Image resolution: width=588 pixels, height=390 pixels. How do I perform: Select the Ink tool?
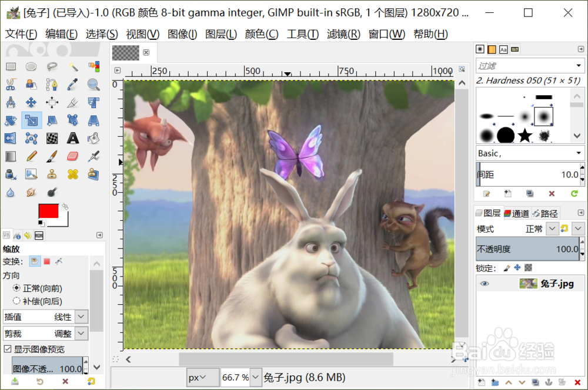pos(11,174)
